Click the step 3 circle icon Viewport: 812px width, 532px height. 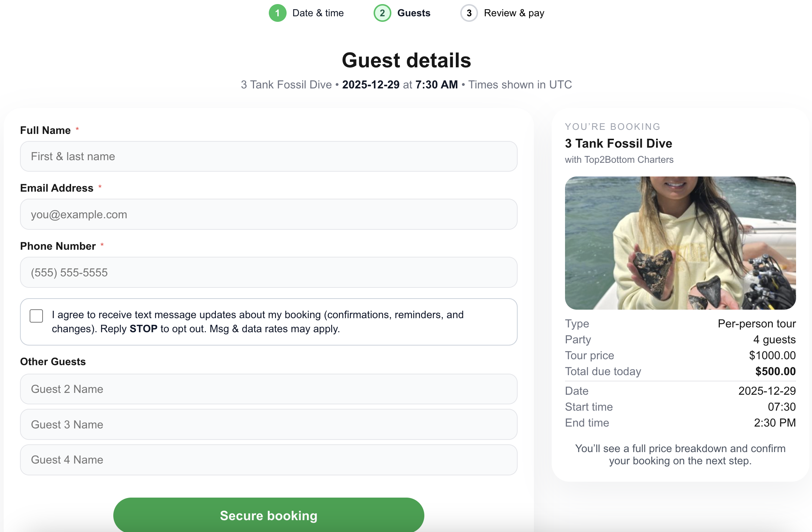click(x=469, y=13)
